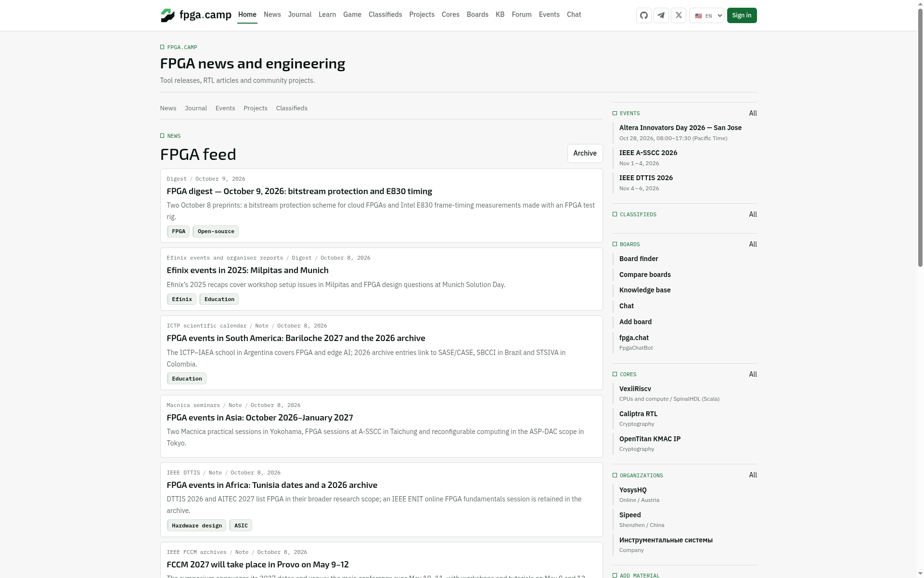Viewport: 924px width, 578px height.
Task: Go to the Learn menu item
Action: click(327, 14)
